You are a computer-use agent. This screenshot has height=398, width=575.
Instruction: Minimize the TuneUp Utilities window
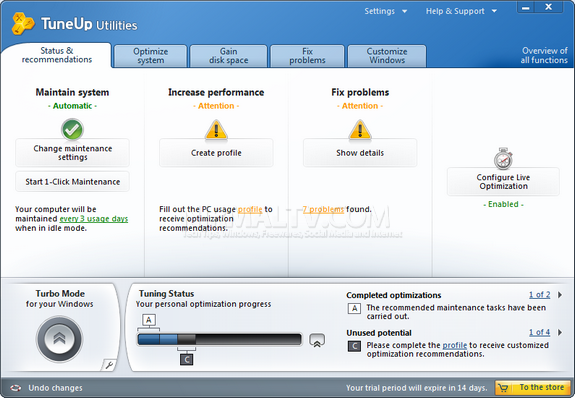[525, 7]
